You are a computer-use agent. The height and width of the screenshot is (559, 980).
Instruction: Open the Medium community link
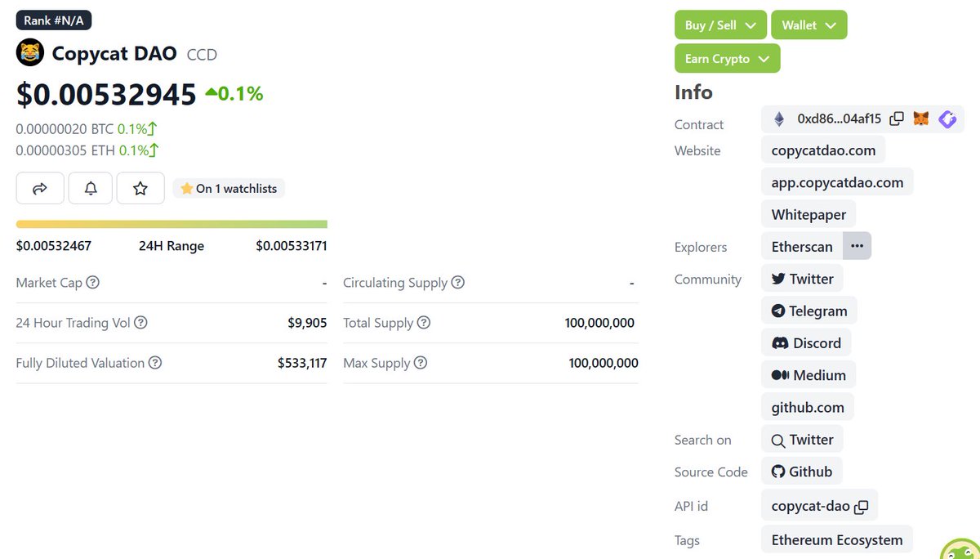[808, 375]
